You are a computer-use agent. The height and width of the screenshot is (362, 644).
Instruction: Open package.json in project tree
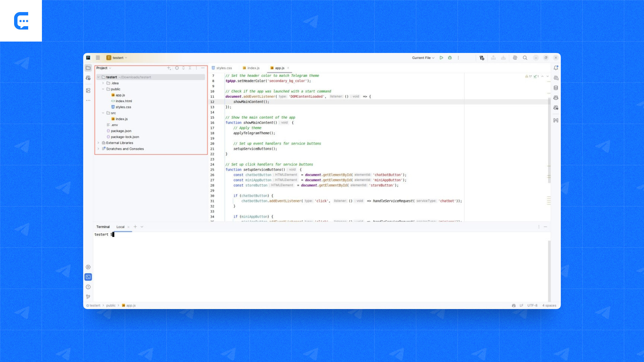pos(121,131)
